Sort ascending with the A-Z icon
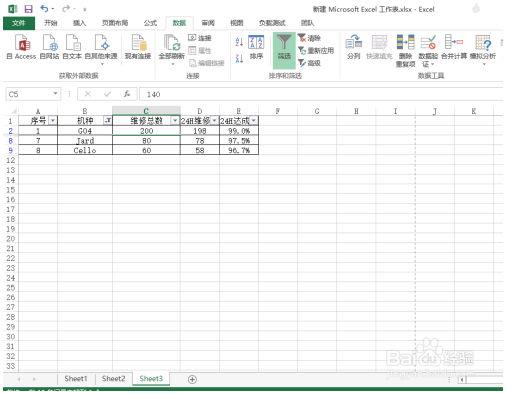This screenshot has height=394, width=506. [239, 42]
